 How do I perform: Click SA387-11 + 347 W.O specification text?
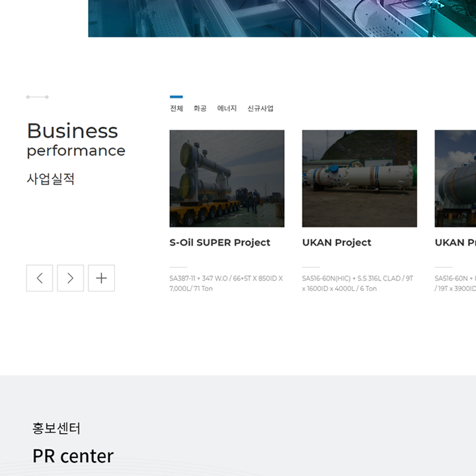click(x=226, y=283)
